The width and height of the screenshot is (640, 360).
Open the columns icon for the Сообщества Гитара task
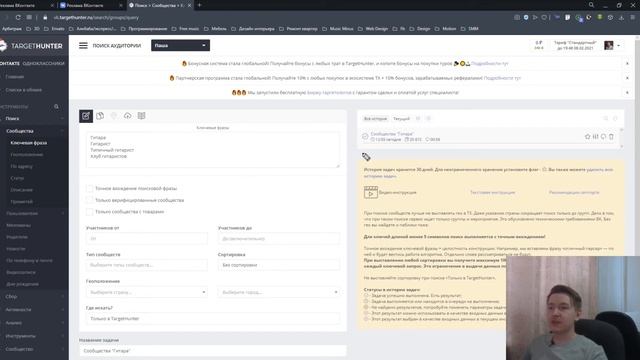(596, 137)
